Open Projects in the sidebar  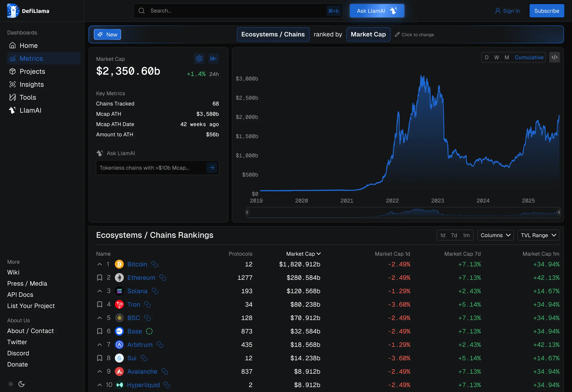44,72
